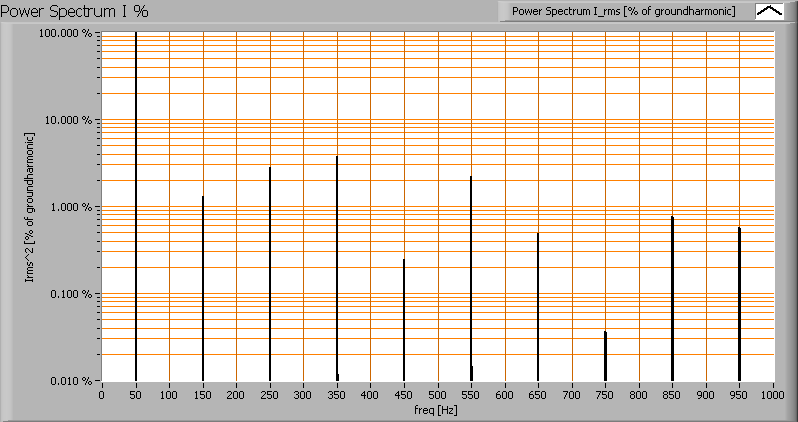The image size is (798, 422).
Task: Click the Irms^2 y-axis label
Action: [31, 208]
